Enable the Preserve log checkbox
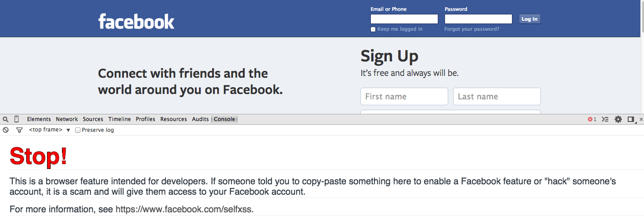Screen dimensions: 644x220 (78, 130)
